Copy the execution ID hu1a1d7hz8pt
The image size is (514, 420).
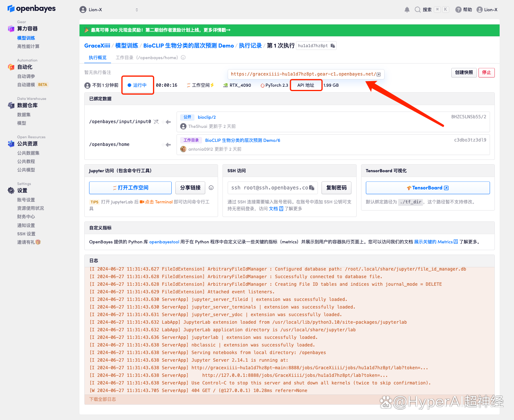pos(333,46)
